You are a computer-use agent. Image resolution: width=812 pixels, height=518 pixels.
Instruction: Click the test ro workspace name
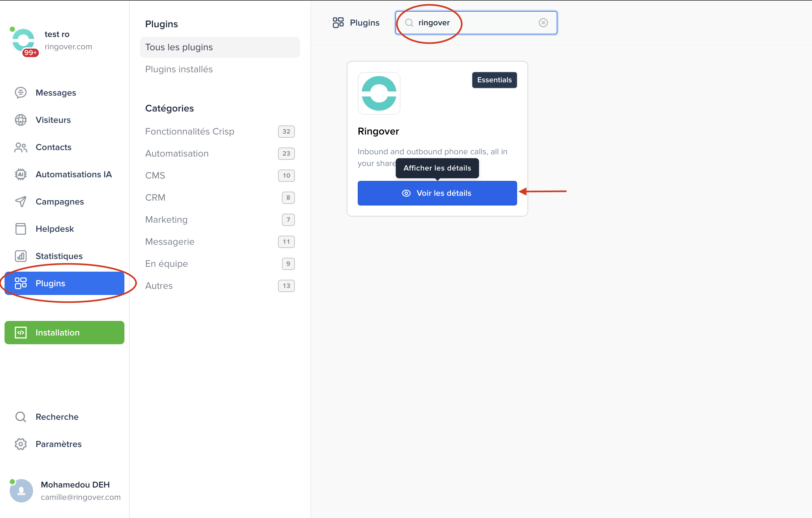pyautogui.click(x=57, y=34)
